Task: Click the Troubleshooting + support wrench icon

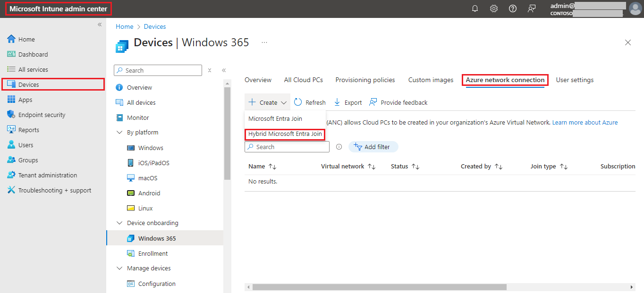Action: coord(11,190)
